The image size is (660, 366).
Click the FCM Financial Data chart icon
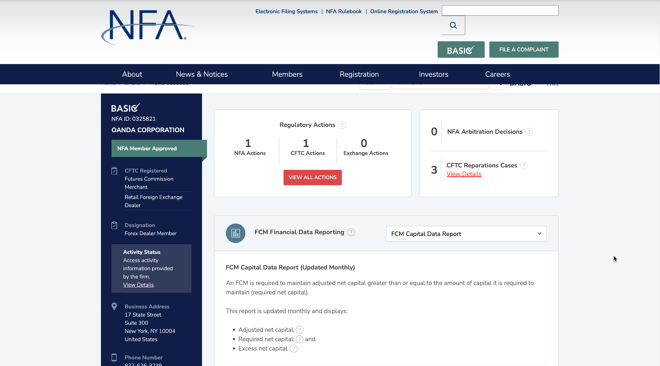tap(235, 233)
